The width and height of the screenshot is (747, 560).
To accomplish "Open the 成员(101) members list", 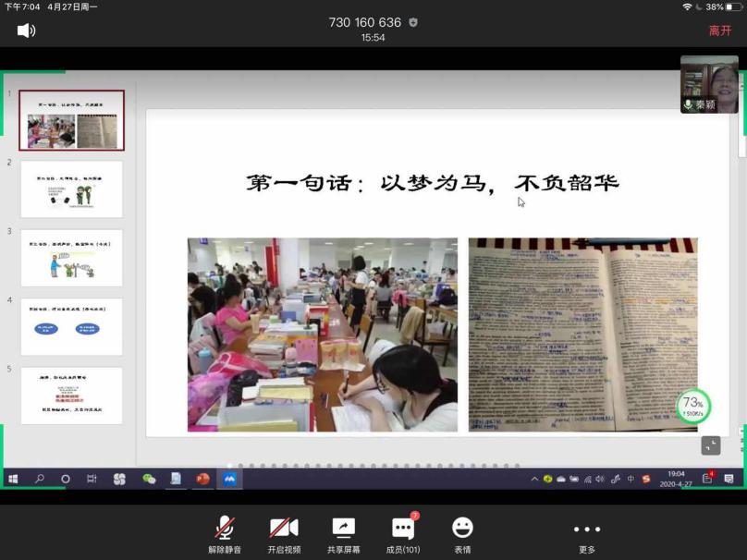I will click(x=403, y=534).
